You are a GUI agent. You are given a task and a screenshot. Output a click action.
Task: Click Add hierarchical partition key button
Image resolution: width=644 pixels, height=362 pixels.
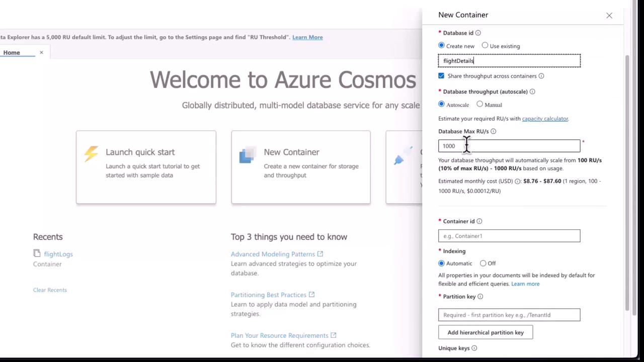point(486,332)
